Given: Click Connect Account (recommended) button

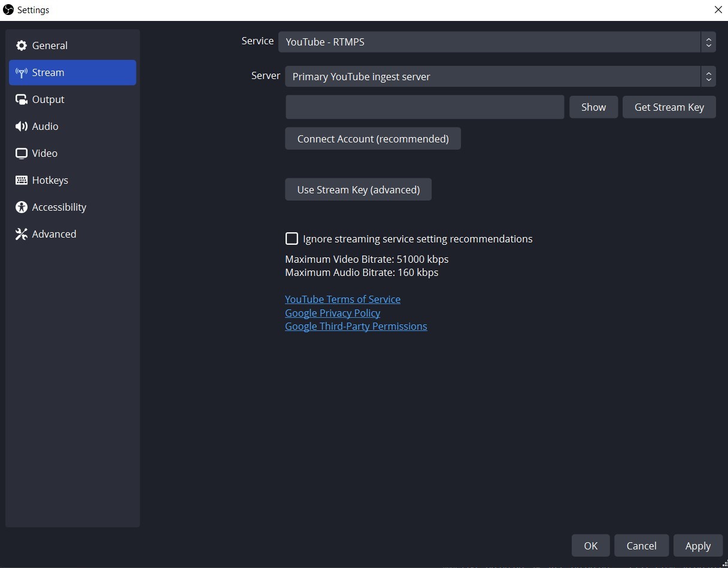Looking at the screenshot, I should coord(372,139).
